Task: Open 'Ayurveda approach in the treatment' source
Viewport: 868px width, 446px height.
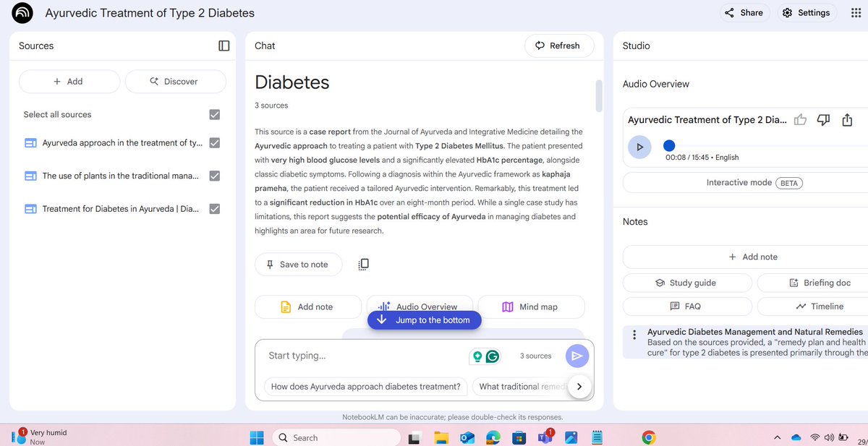Action: [x=122, y=142]
